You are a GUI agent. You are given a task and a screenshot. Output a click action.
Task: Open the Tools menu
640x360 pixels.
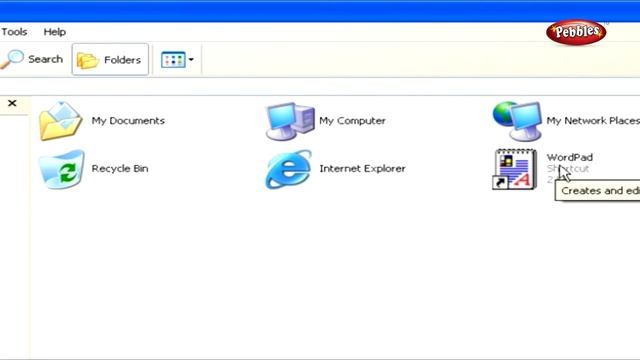14,32
